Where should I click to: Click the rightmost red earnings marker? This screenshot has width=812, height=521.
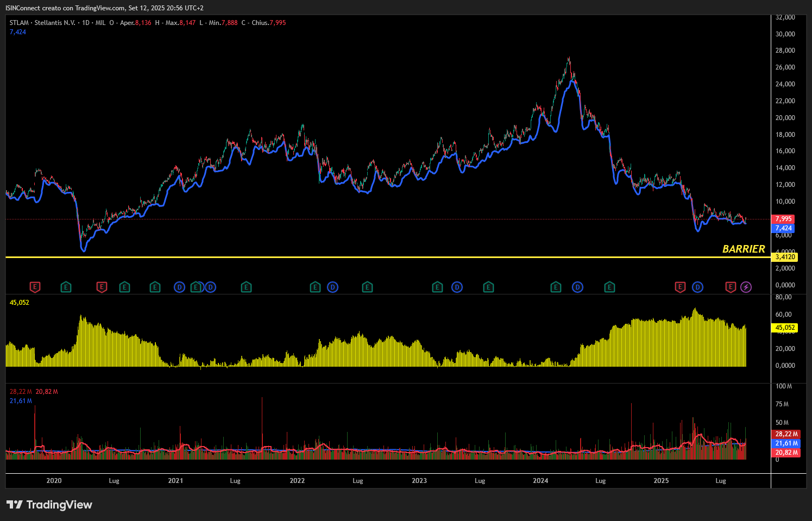point(731,287)
